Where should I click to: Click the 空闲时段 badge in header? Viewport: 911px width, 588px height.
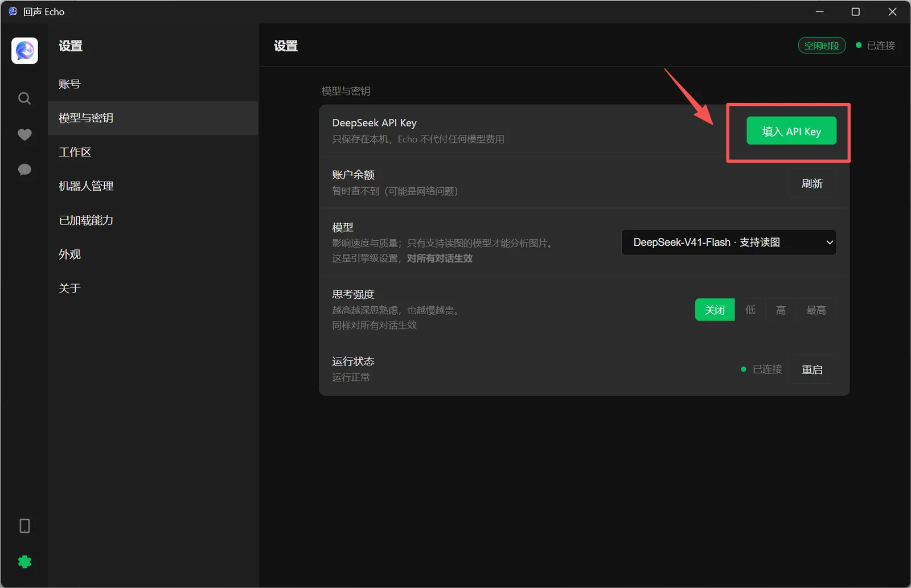click(822, 46)
